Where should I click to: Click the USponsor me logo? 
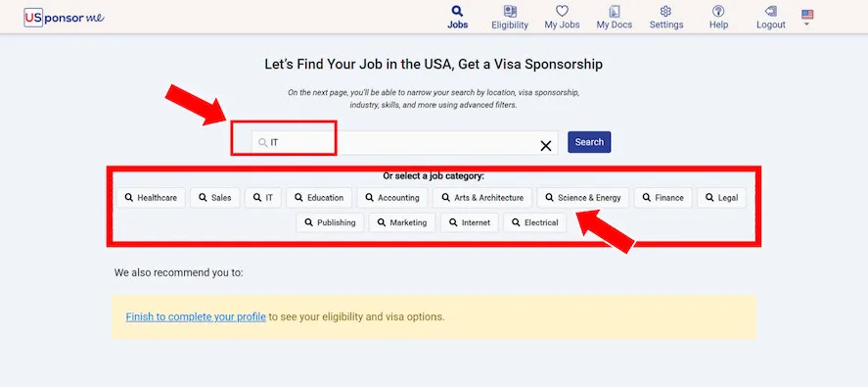coord(65,18)
